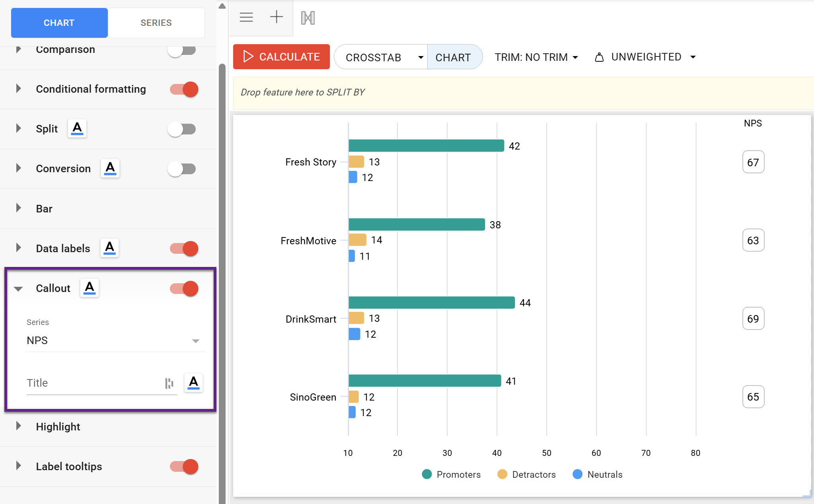Open Conversion font formatting icon

110,168
